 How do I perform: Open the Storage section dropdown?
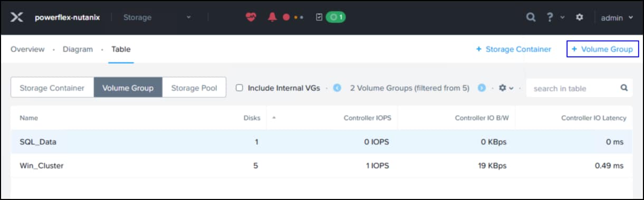[157, 17]
